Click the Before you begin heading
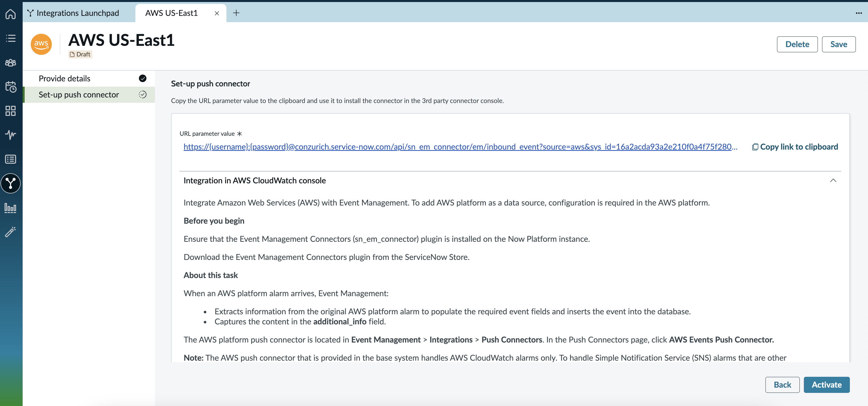 tap(214, 221)
